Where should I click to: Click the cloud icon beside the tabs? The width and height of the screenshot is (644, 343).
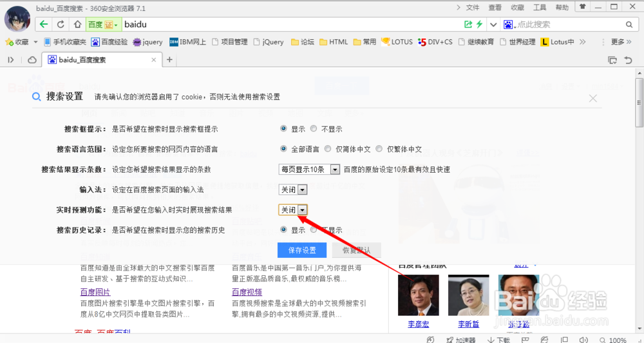32,60
